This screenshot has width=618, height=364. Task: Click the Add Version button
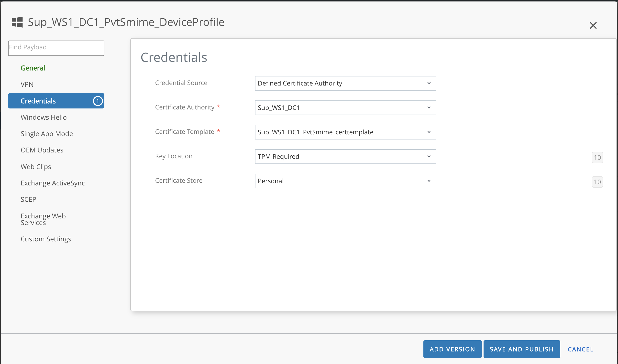click(x=452, y=349)
